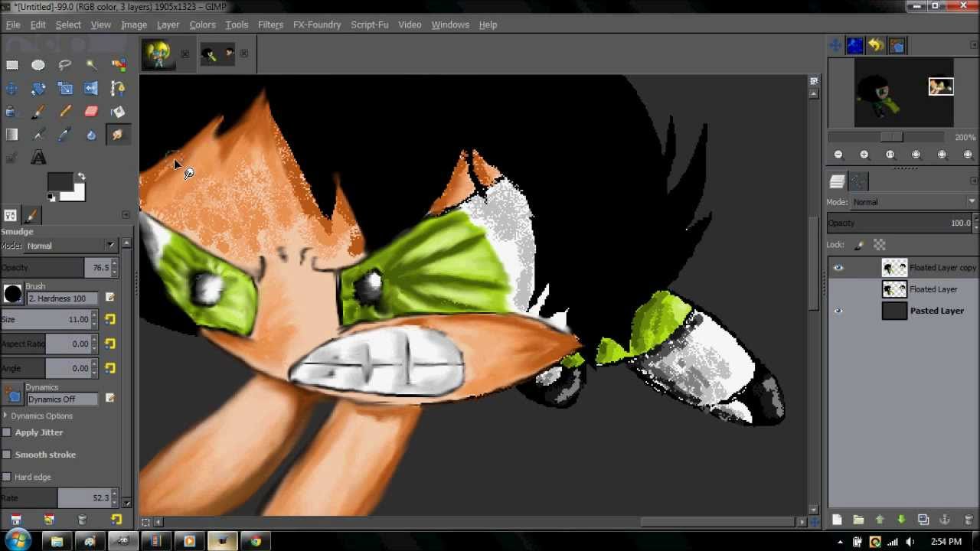Swap foreground and background colors

(81, 177)
